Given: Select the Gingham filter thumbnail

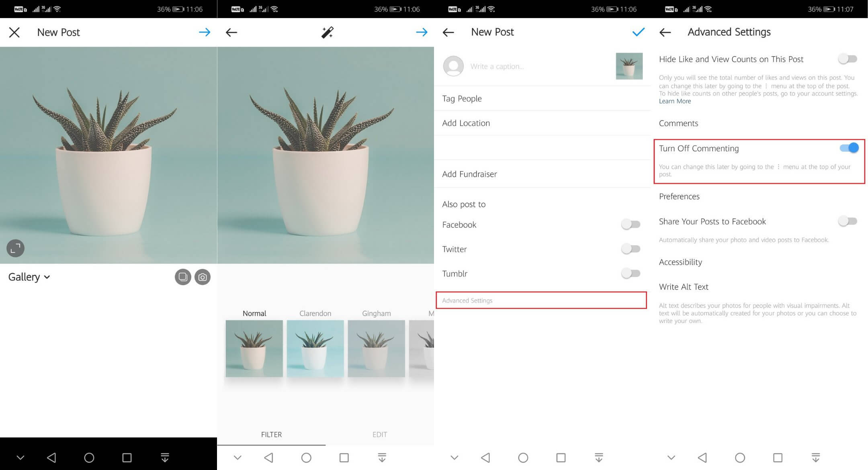Looking at the screenshot, I should pyautogui.click(x=376, y=348).
